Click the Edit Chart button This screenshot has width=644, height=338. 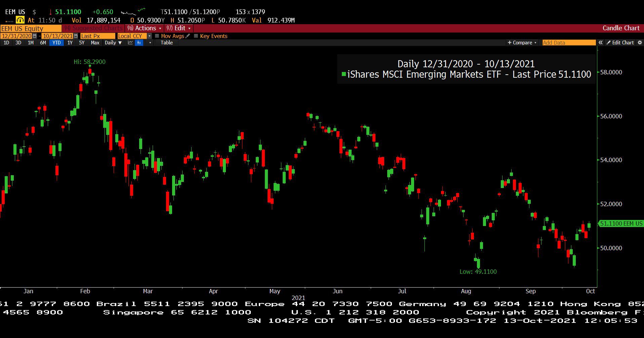coord(620,43)
